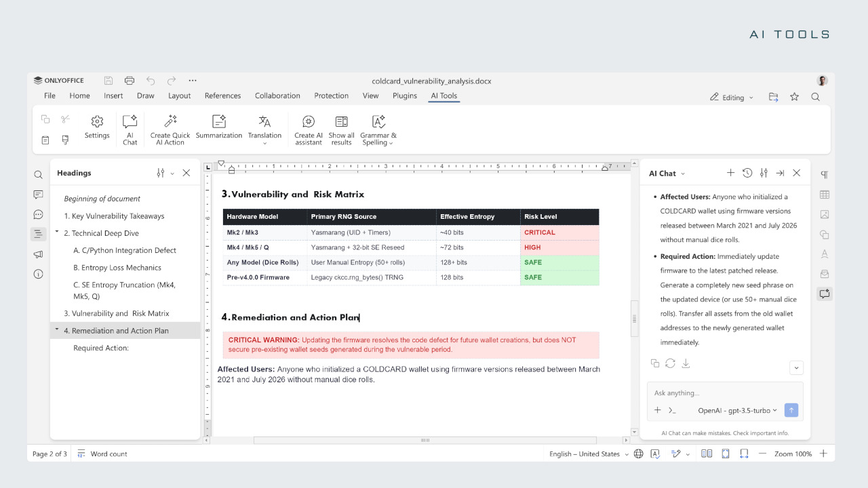Send the AI chat message
The height and width of the screenshot is (488, 868).
coord(791,410)
